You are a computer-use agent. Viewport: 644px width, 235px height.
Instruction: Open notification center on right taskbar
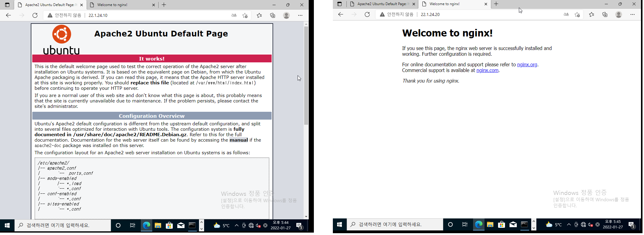[x=632, y=224]
